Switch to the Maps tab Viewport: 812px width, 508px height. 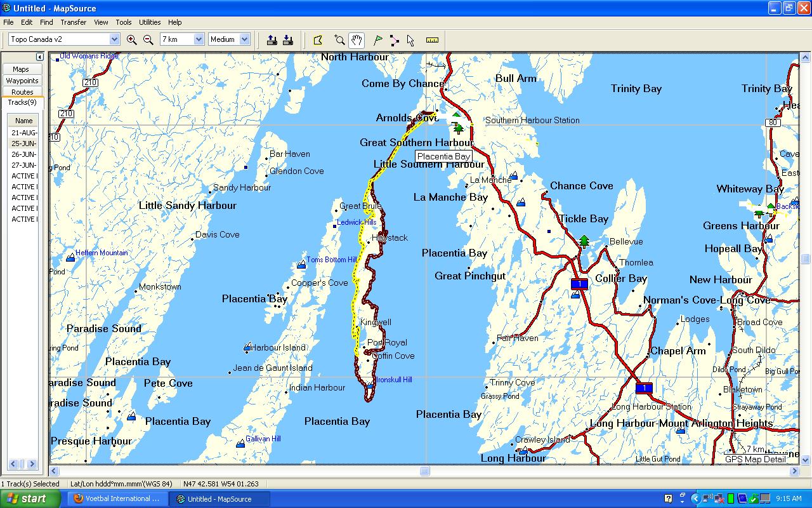[x=22, y=69]
